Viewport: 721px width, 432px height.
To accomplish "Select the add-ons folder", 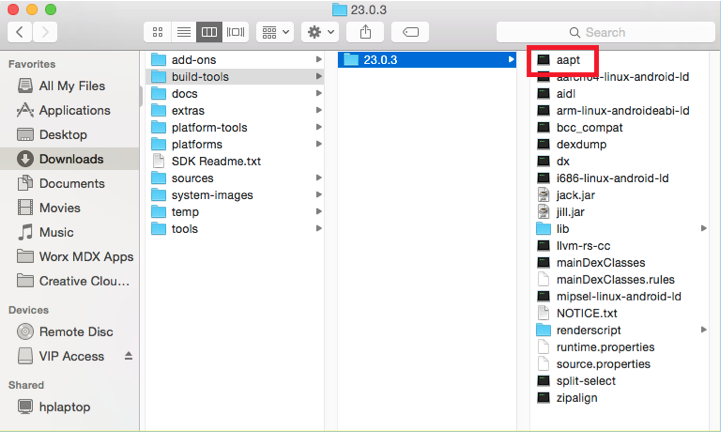I will pyautogui.click(x=235, y=60).
